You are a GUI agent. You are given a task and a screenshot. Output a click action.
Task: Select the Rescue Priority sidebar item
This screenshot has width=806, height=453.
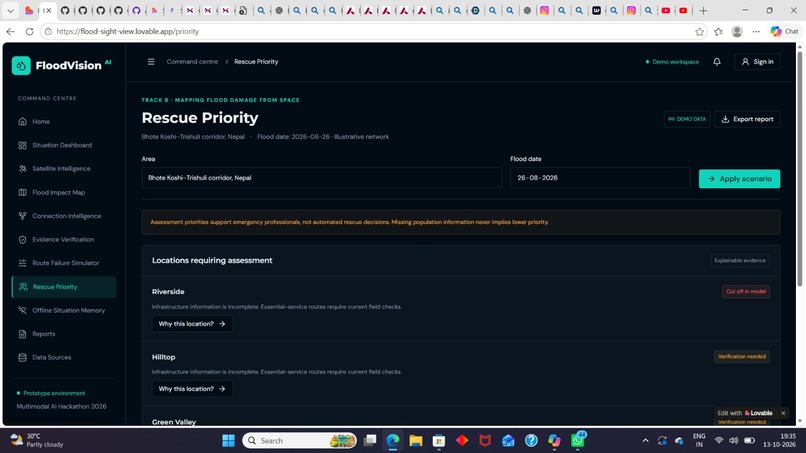[x=64, y=287]
